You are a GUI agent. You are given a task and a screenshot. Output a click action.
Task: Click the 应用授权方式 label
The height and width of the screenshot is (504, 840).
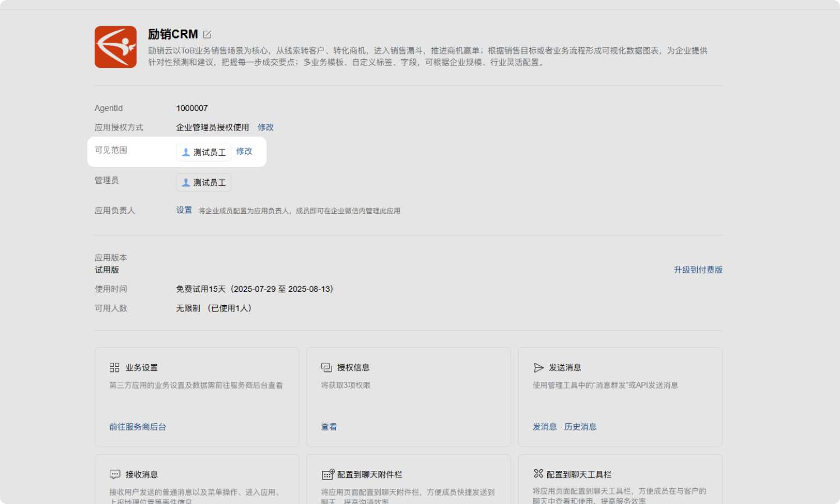pos(119,127)
